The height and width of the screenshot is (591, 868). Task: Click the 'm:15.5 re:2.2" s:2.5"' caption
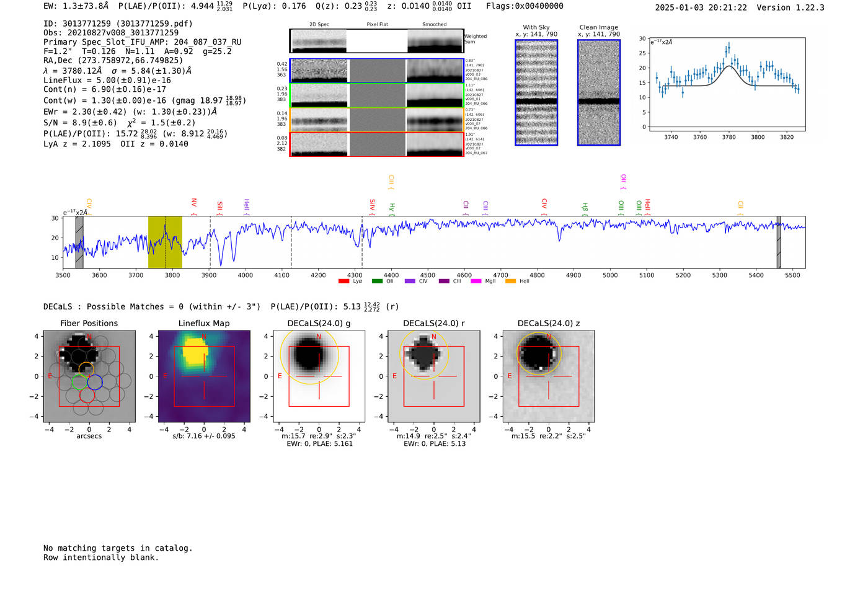point(549,436)
